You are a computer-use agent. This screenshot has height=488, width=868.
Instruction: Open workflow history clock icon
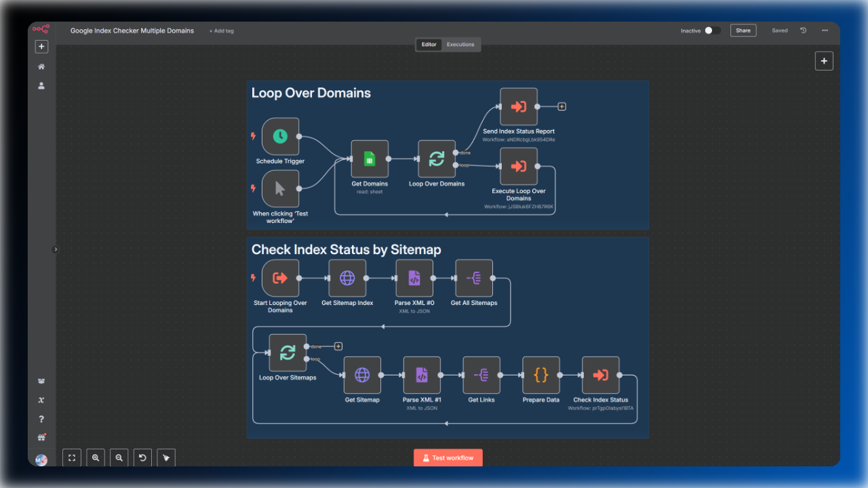[804, 30]
